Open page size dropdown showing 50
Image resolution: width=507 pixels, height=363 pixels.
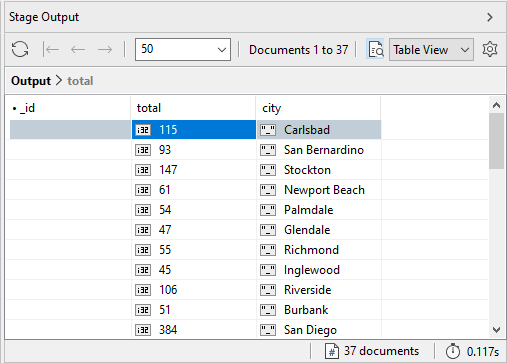click(183, 49)
